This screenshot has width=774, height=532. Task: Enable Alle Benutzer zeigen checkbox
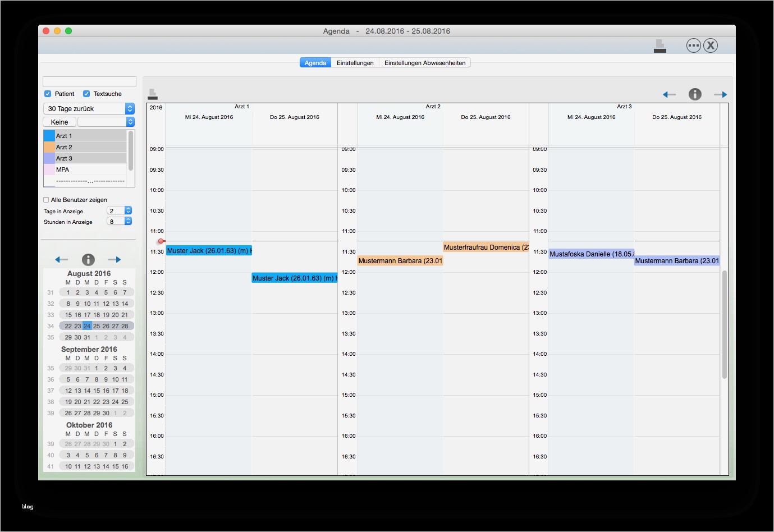[46, 200]
